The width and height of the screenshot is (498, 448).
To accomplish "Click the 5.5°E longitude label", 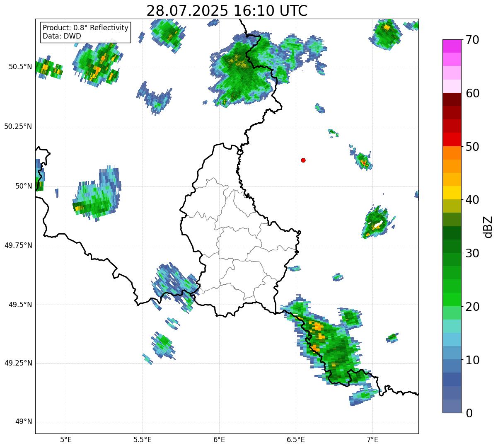I will [143, 439].
